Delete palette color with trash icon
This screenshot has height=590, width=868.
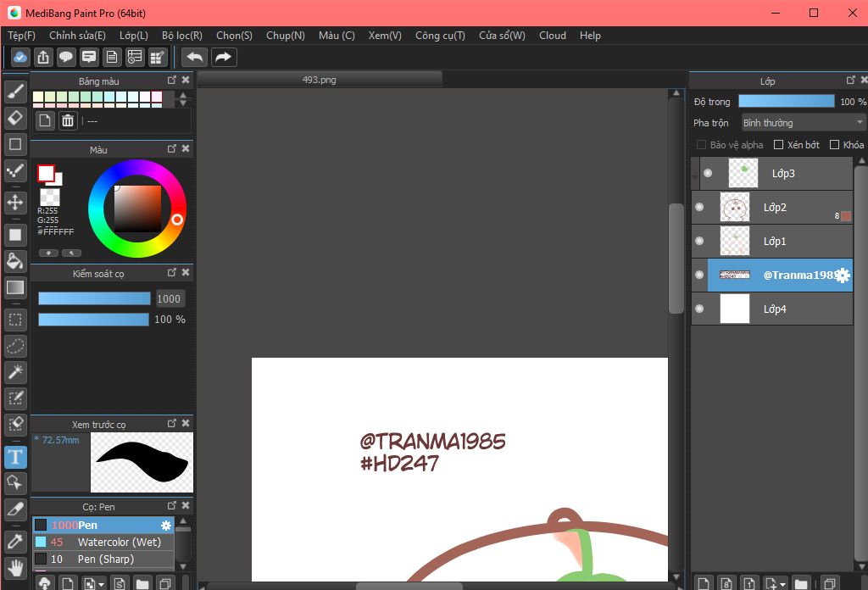68,120
